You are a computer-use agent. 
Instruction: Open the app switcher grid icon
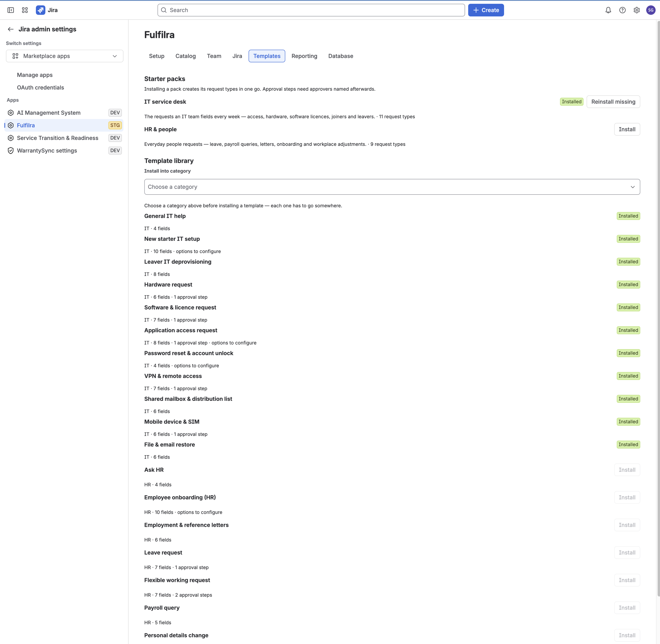(x=25, y=10)
